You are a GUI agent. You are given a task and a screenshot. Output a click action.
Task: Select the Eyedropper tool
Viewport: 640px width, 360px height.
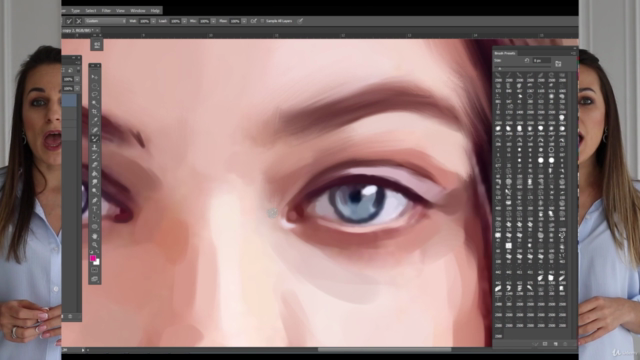95,121
